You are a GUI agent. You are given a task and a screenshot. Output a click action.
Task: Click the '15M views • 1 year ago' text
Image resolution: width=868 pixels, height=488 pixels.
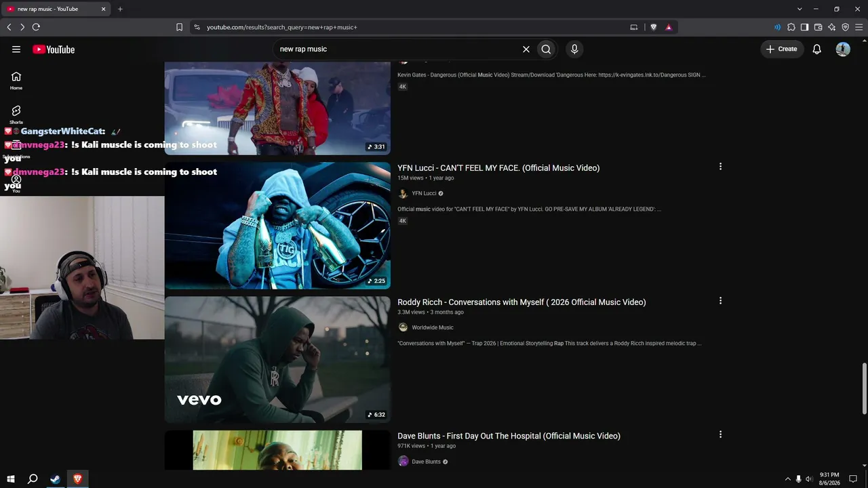[x=426, y=178]
